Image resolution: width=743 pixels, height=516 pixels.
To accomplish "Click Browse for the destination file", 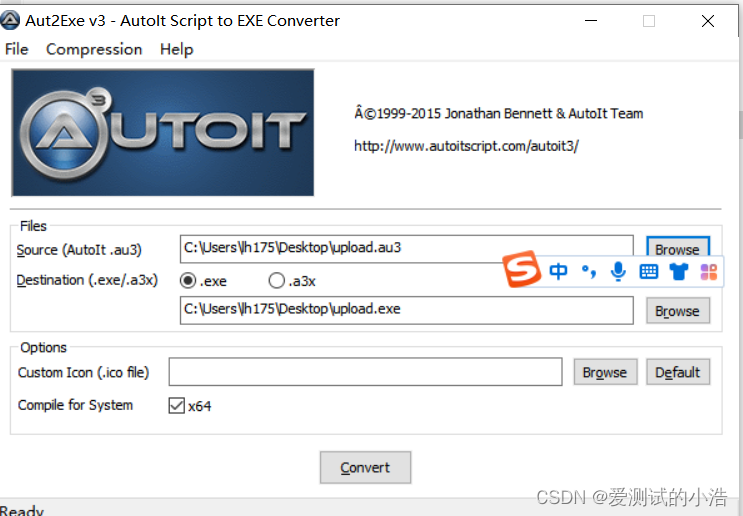I will (678, 311).
